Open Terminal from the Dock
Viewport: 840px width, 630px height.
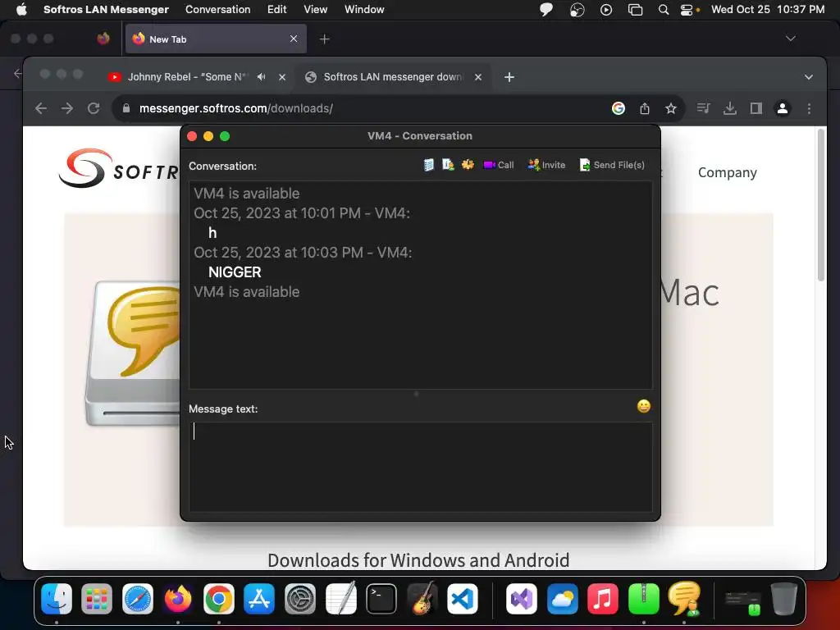[x=381, y=599]
